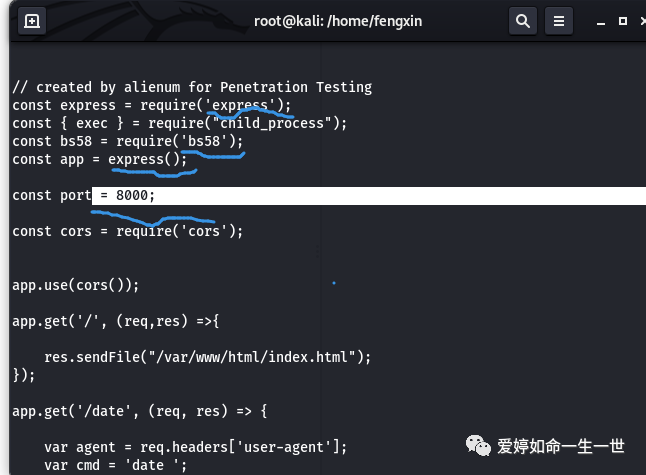Click the WeChat logo watermark
Image resolution: width=646 pixels, height=475 pixels.
pyautogui.click(x=478, y=446)
